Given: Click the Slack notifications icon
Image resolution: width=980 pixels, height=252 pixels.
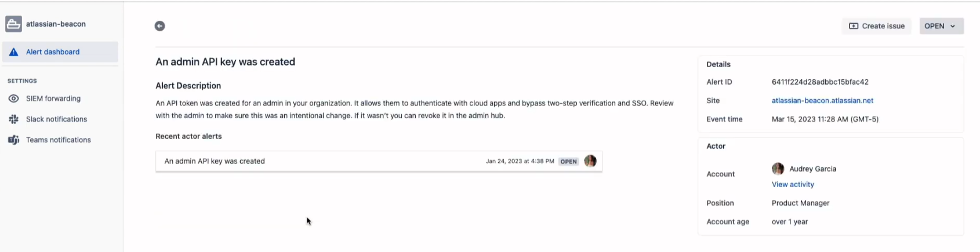Looking at the screenshot, I should (13, 119).
